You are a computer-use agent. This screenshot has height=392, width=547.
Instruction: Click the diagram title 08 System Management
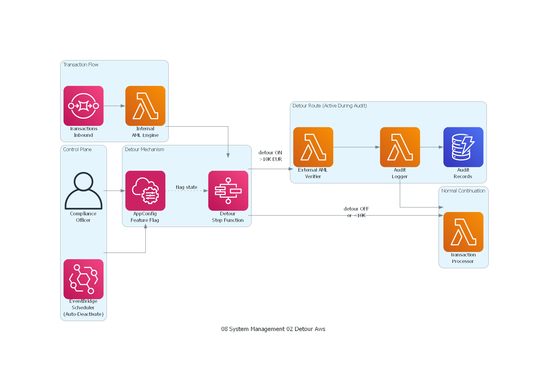[273, 329]
